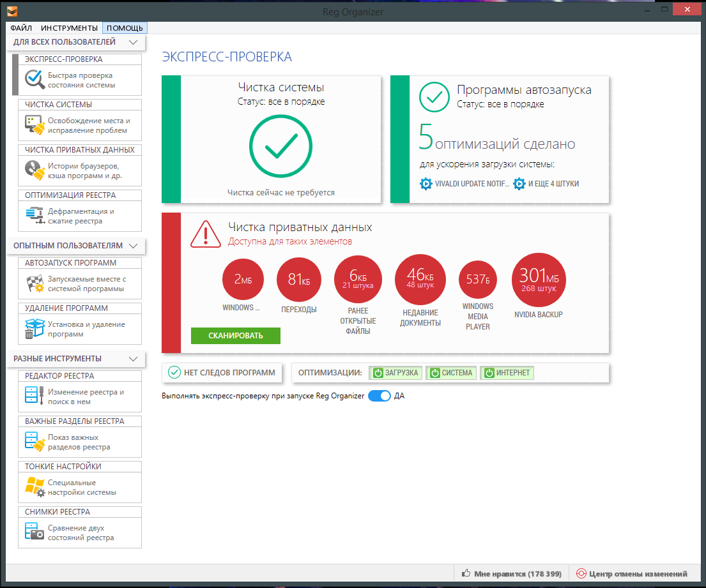This screenshot has height=588, width=706.
Task: Click the important registry keys icon
Action: tap(35, 442)
